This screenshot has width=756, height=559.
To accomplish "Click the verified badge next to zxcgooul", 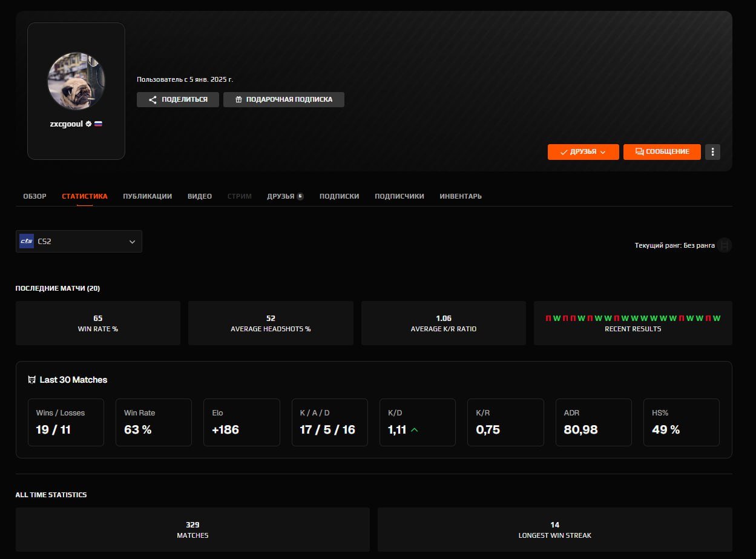I will [88, 124].
